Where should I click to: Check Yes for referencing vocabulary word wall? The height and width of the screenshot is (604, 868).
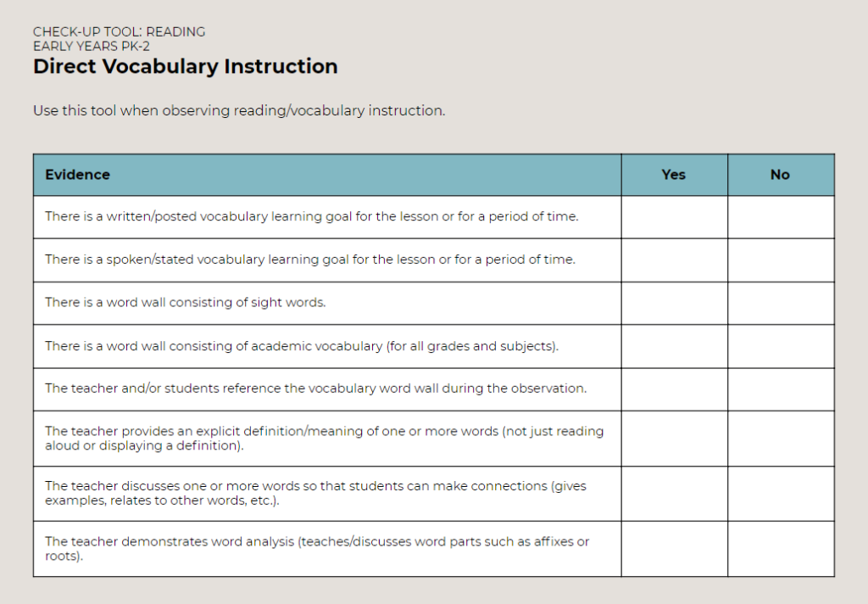(x=674, y=389)
